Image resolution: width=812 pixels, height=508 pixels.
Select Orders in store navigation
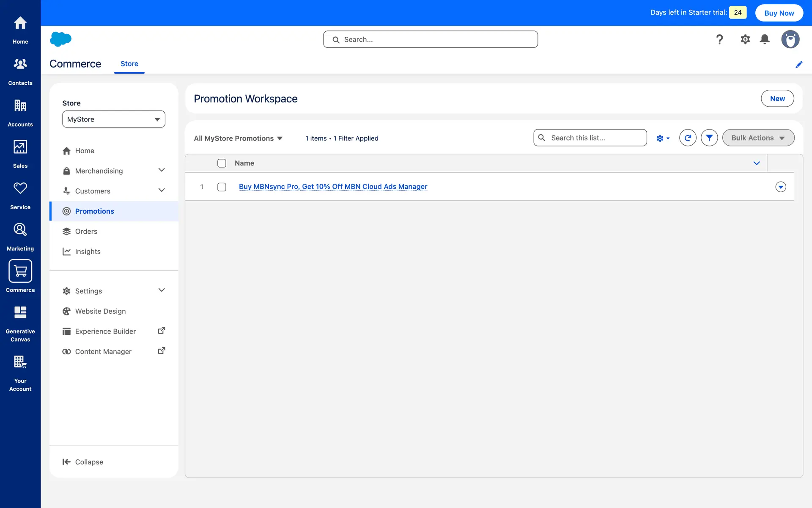click(x=86, y=232)
